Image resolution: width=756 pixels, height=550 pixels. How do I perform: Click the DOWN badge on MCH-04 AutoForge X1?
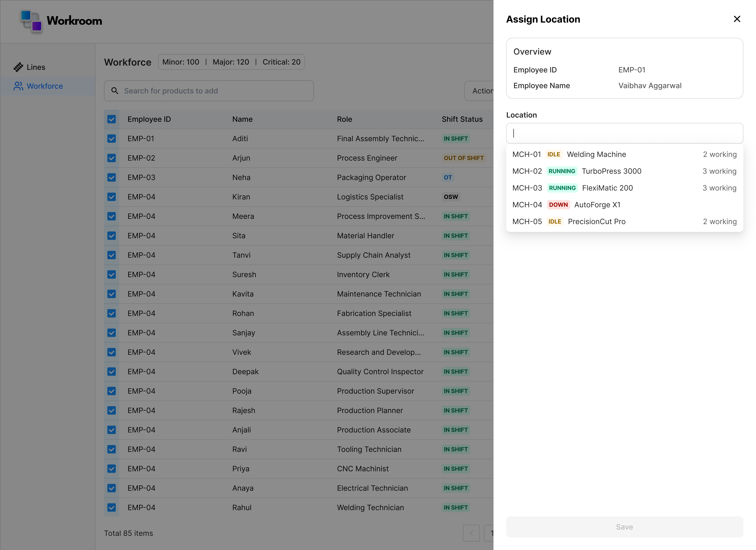[x=558, y=205]
